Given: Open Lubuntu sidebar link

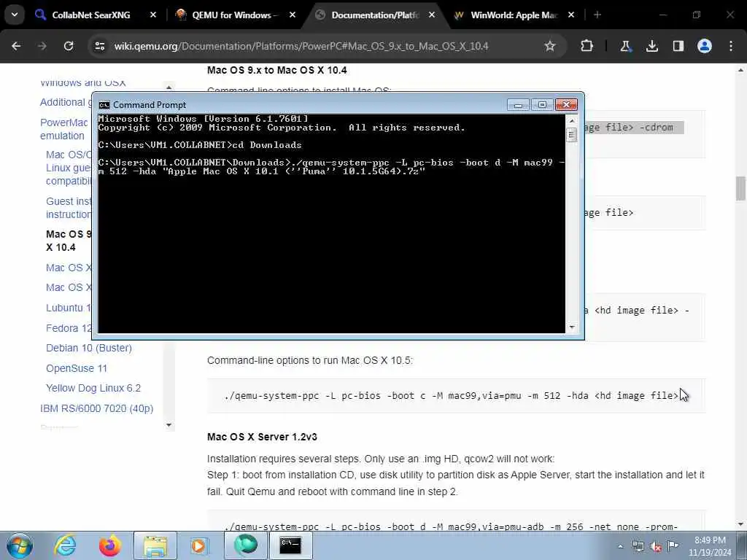Looking at the screenshot, I should (68, 308).
